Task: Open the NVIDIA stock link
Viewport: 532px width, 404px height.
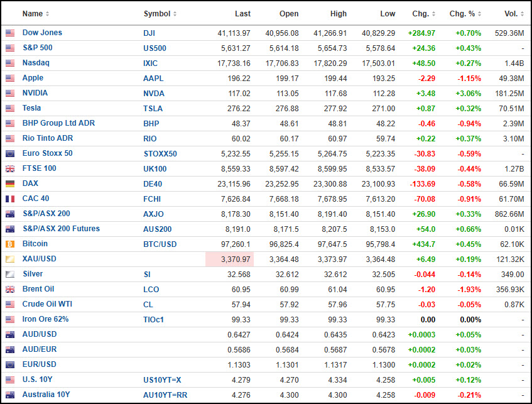Action: point(35,93)
